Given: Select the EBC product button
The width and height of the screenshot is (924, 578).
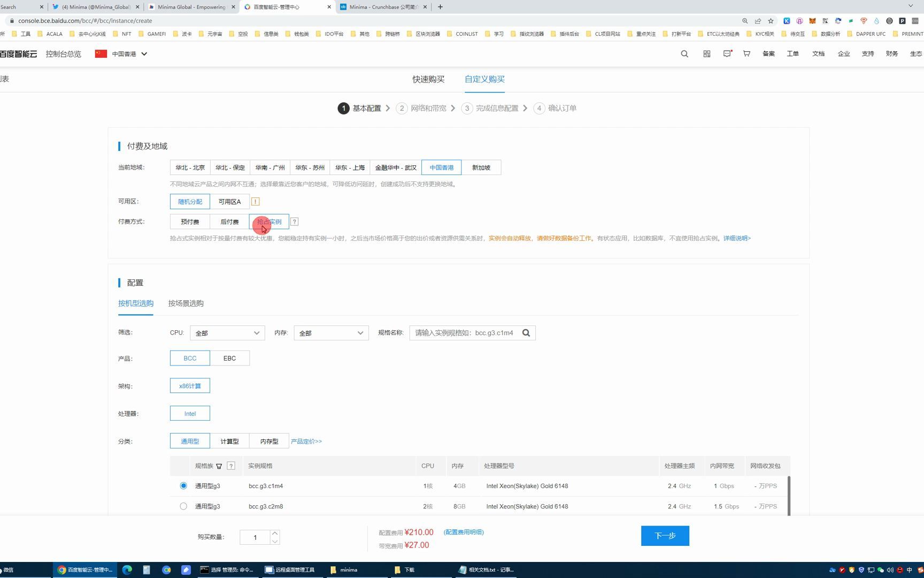Looking at the screenshot, I should click(229, 358).
